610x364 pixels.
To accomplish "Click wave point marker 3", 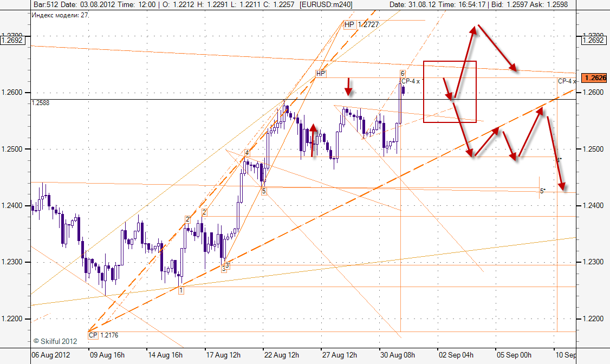I will pos(226,265).
